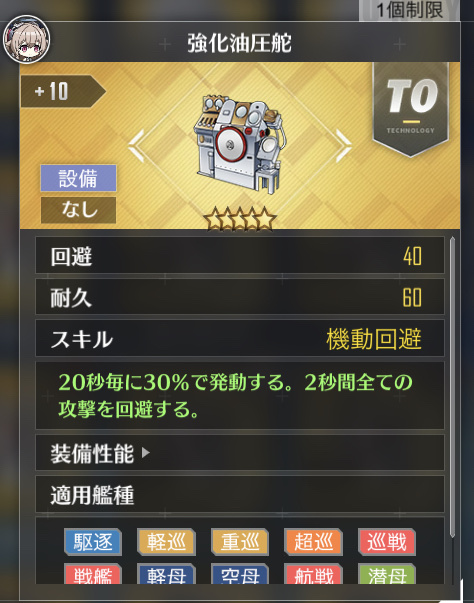Screen dimensions: 474x603
Task: Click the 回避 stat row
Action: 240,255
